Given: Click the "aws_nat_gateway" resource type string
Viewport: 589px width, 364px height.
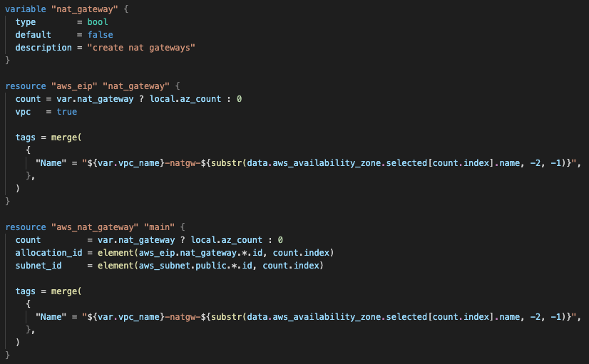Looking at the screenshot, I should 95,227.
